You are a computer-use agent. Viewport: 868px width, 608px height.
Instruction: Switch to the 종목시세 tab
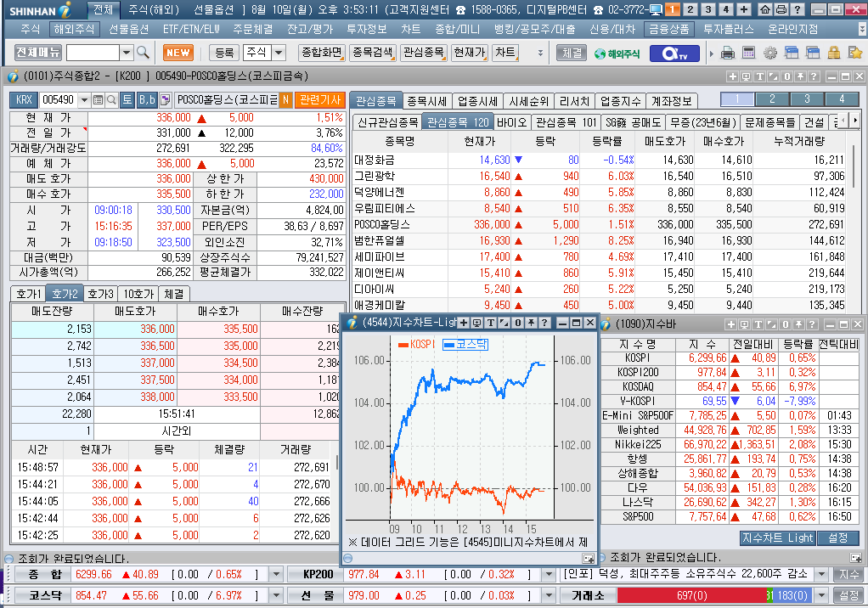tap(427, 101)
